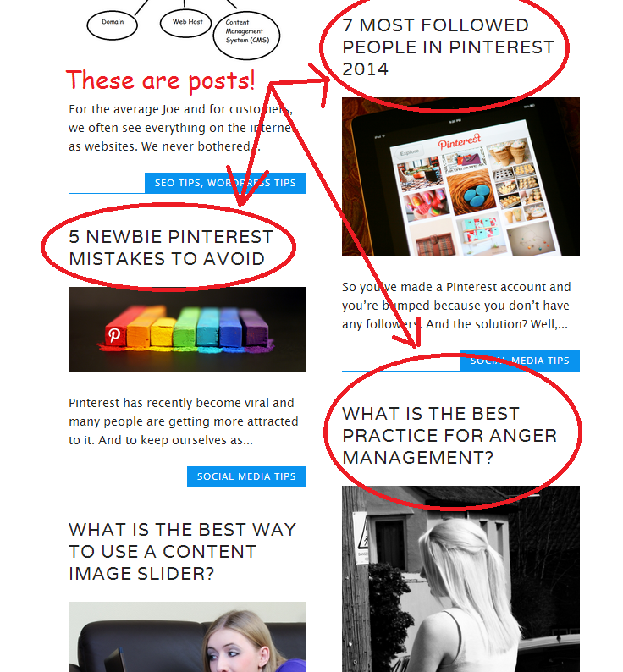Click the Web Host oval in the diagram

point(186,21)
